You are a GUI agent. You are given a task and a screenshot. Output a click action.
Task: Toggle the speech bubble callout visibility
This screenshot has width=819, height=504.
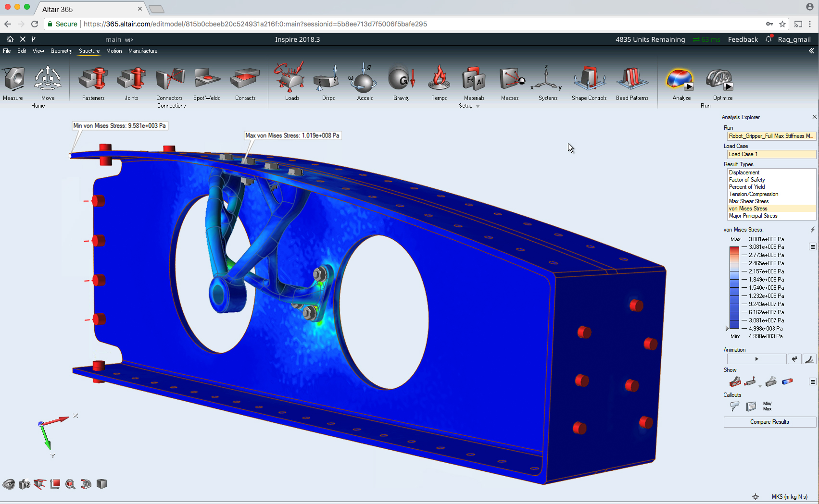734,406
